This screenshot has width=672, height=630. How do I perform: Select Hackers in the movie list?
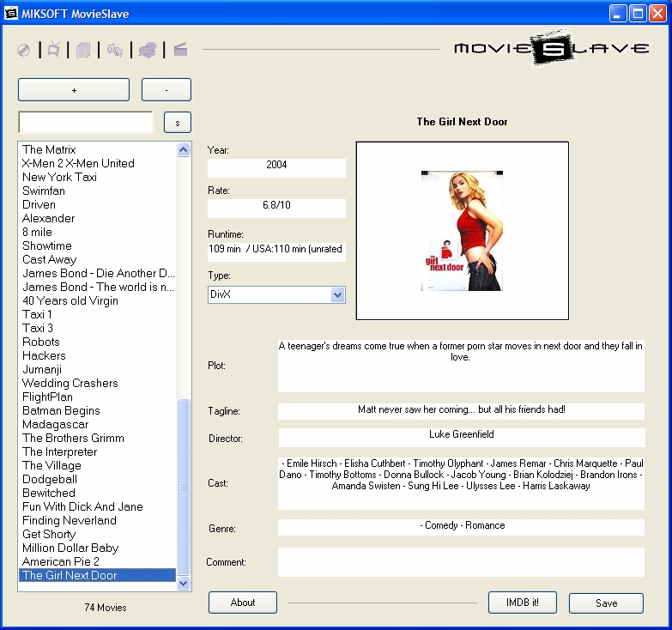(98, 355)
